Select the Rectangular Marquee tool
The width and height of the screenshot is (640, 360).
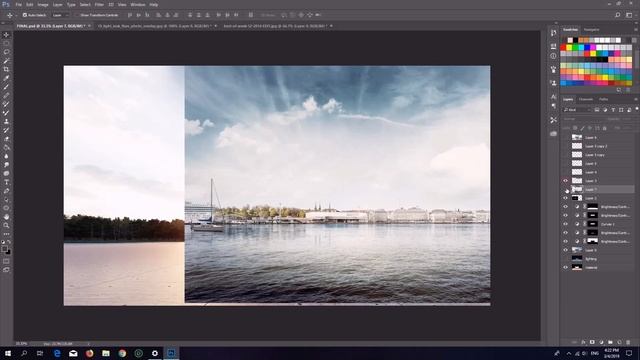(6, 43)
